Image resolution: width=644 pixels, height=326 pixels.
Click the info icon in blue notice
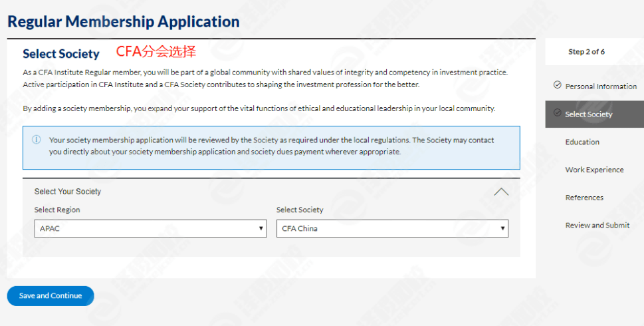[x=36, y=139]
